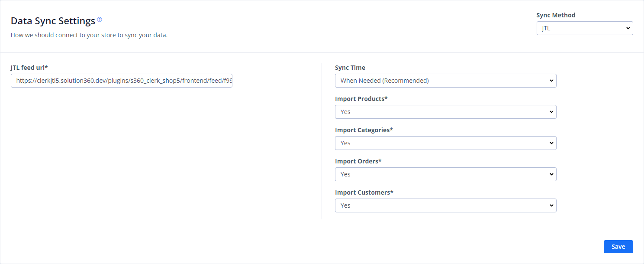Click the 'Data Sync Settings' heading

pos(53,21)
